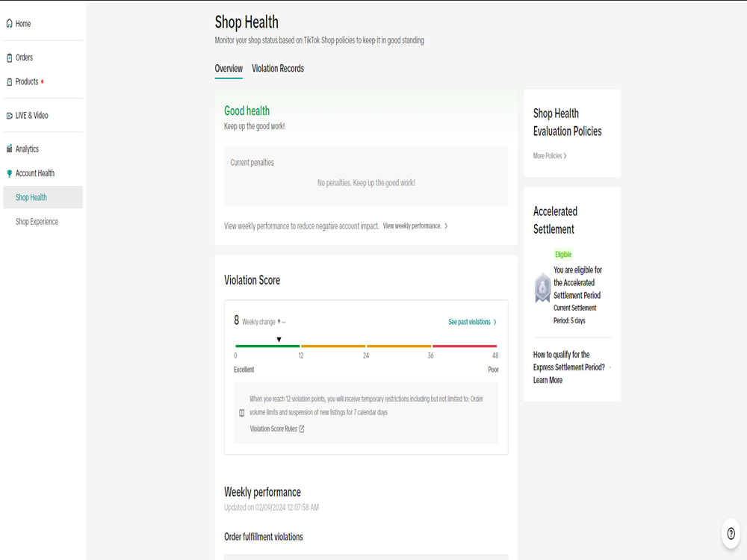Open Violation Score Rules link
The image size is (747, 560).
(273, 429)
